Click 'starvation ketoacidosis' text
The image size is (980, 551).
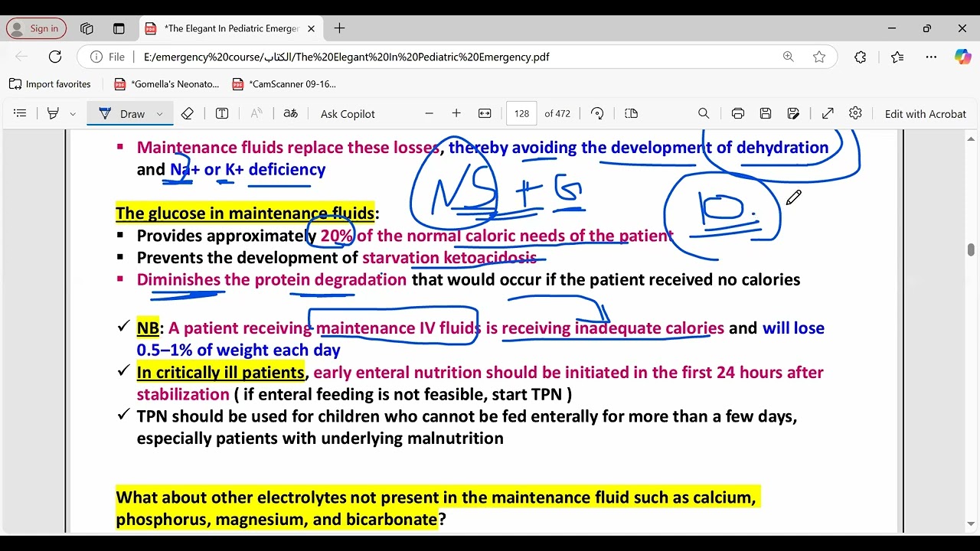(449, 257)
